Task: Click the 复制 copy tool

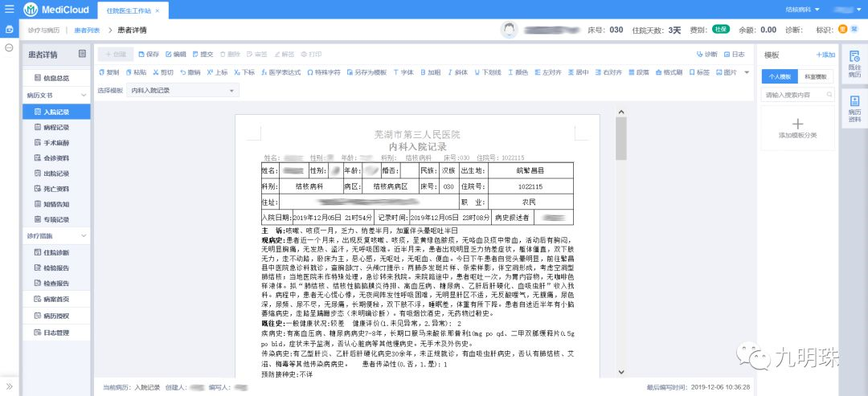Action: (108, 72)
